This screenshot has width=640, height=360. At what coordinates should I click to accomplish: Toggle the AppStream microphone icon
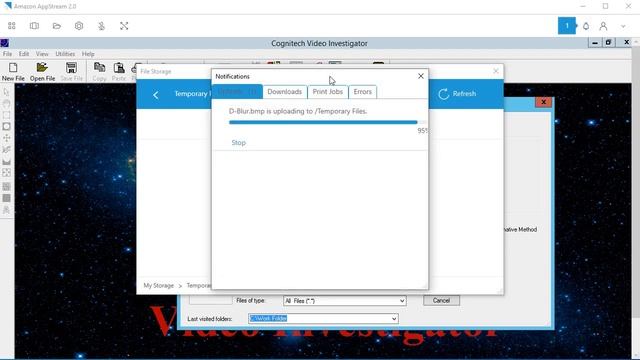101,26
